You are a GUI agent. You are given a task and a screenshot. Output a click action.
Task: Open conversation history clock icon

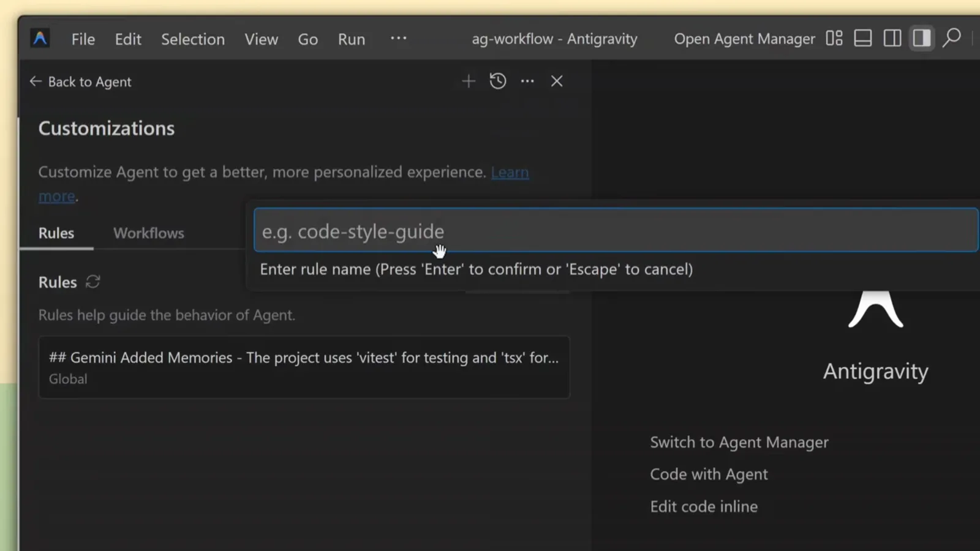(498, 81)
